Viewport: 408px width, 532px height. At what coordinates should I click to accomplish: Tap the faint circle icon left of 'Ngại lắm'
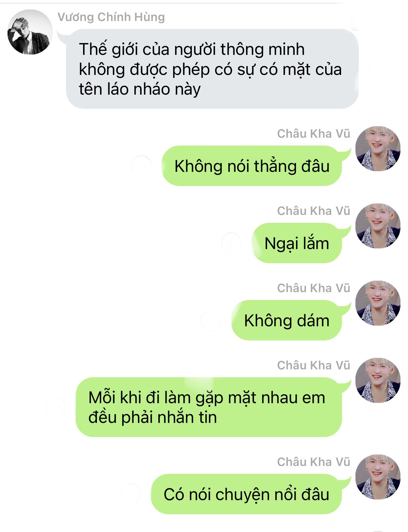pyautogui.click(x=231, y=243)
